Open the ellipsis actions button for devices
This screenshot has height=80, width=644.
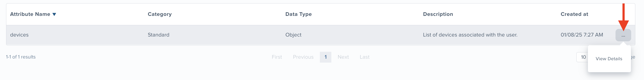click(x=623, y=35)
